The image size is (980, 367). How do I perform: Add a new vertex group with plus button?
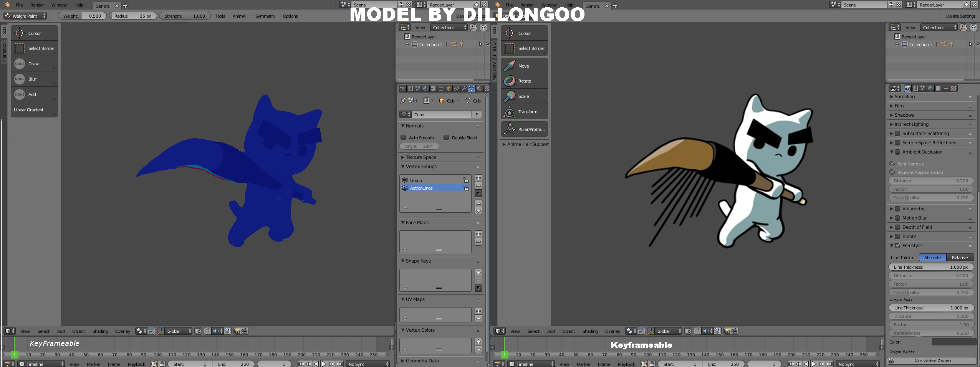(478, 178)
